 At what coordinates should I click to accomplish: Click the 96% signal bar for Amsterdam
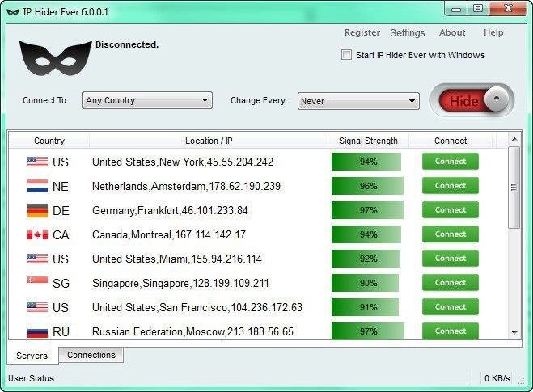367,186
